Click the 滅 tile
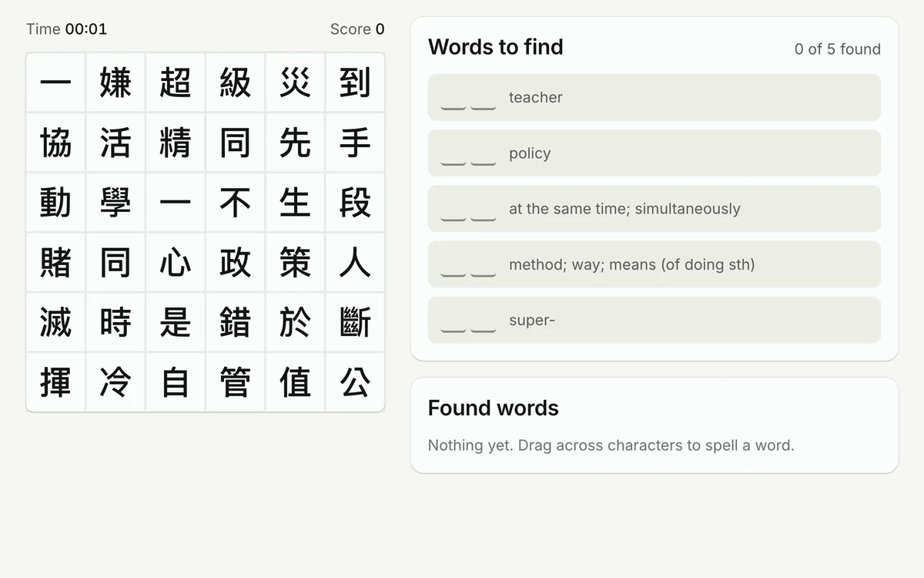 [55, 323]
